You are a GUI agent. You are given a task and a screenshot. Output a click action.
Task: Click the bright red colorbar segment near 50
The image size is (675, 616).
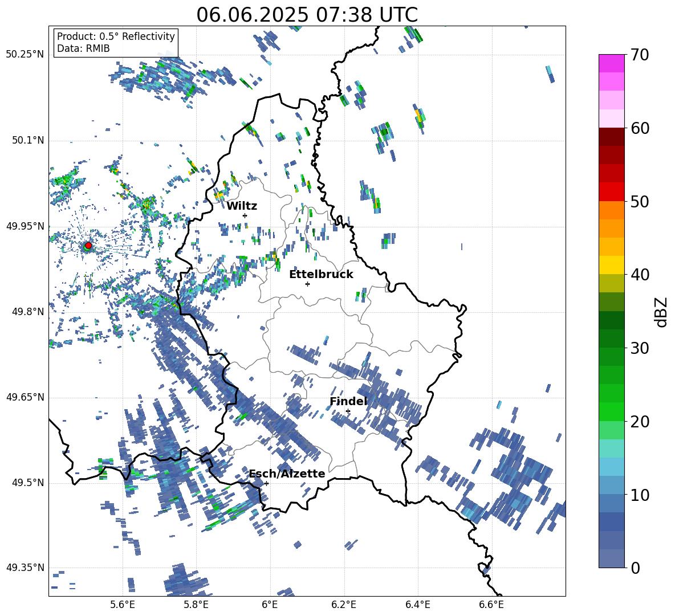pyautogui.click(x=612, y=192)
